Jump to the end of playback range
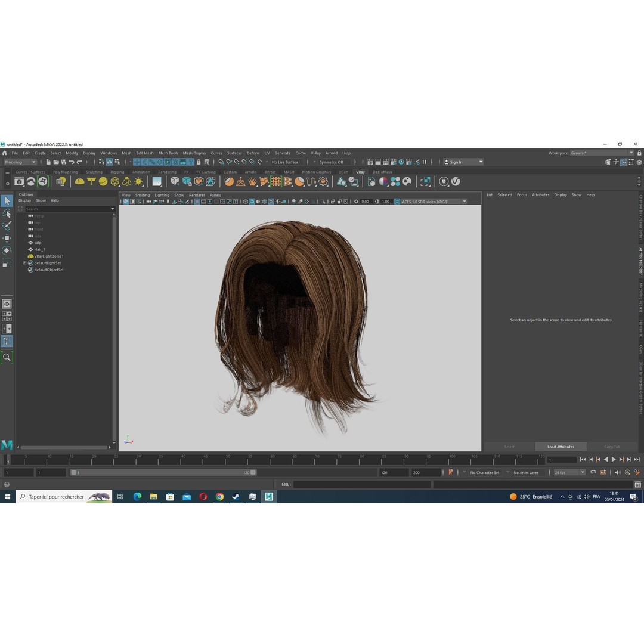Viewport: 644px width, 644px height. (637, 460)
